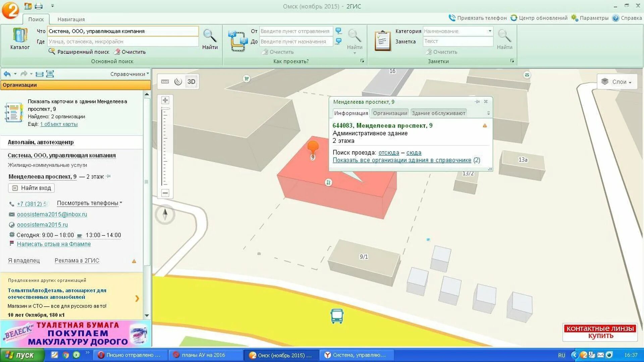Switch to the Организации tab in the popup
This screenshot has width=644, height=362.
[390, 113]
